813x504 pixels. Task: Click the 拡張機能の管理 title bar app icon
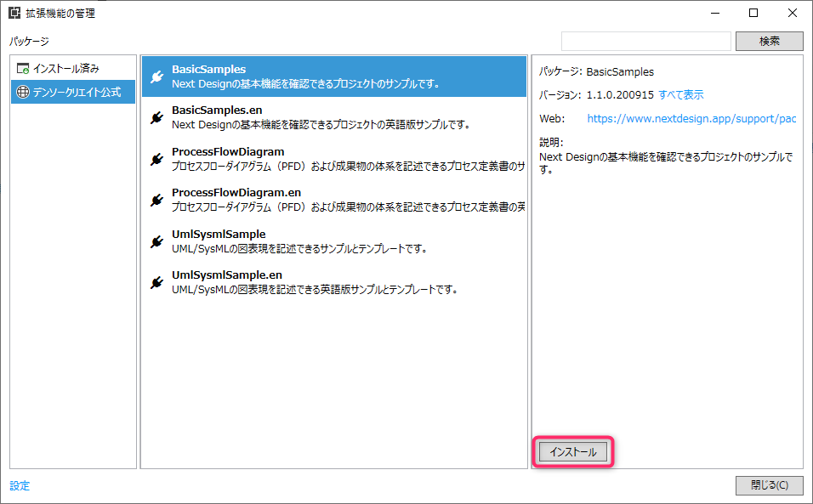pyautogui.click(x=14, y=13)
